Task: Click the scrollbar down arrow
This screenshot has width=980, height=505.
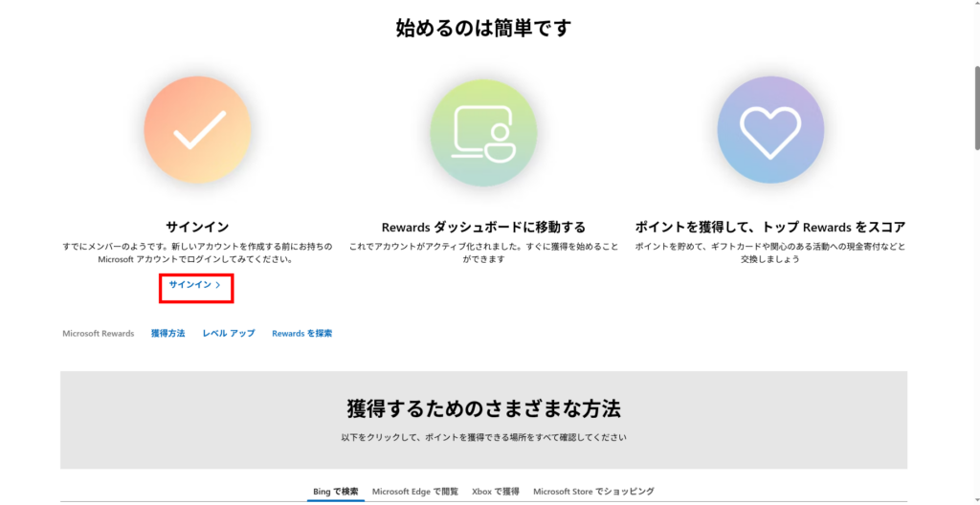Action: coord(974,498)
